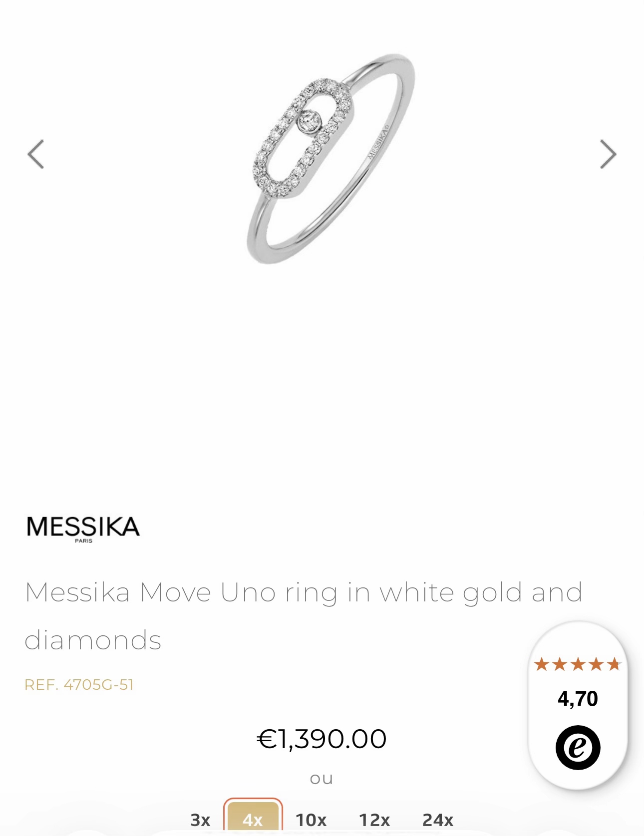
Task: Go to the previous product image
Action: click(x=36, y=154)
